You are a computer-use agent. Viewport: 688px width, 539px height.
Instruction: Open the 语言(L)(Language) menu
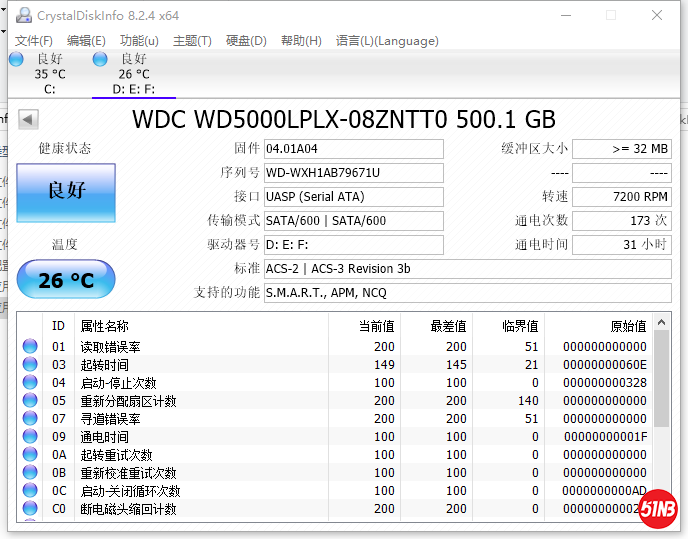click(x=387, y=41)
